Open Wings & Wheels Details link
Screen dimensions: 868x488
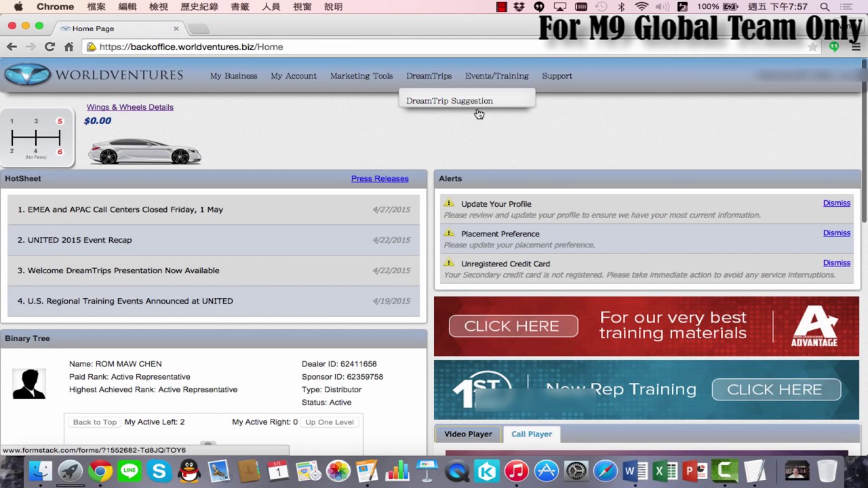pos(130,107)
